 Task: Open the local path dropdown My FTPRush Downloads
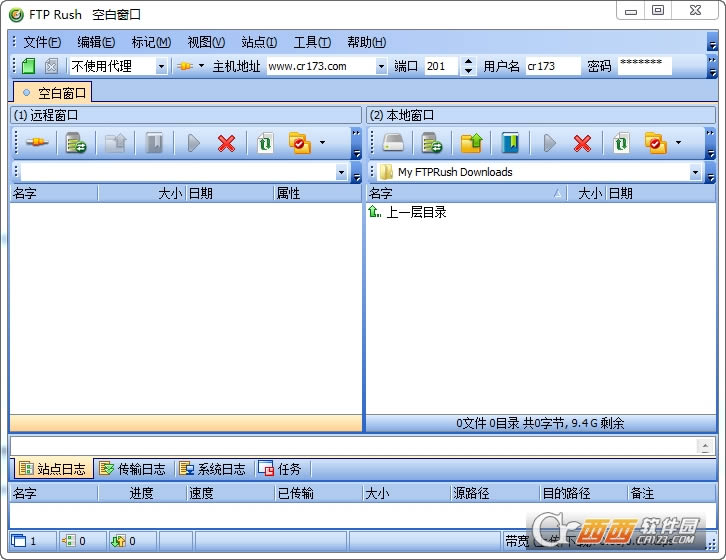(695, 172)
